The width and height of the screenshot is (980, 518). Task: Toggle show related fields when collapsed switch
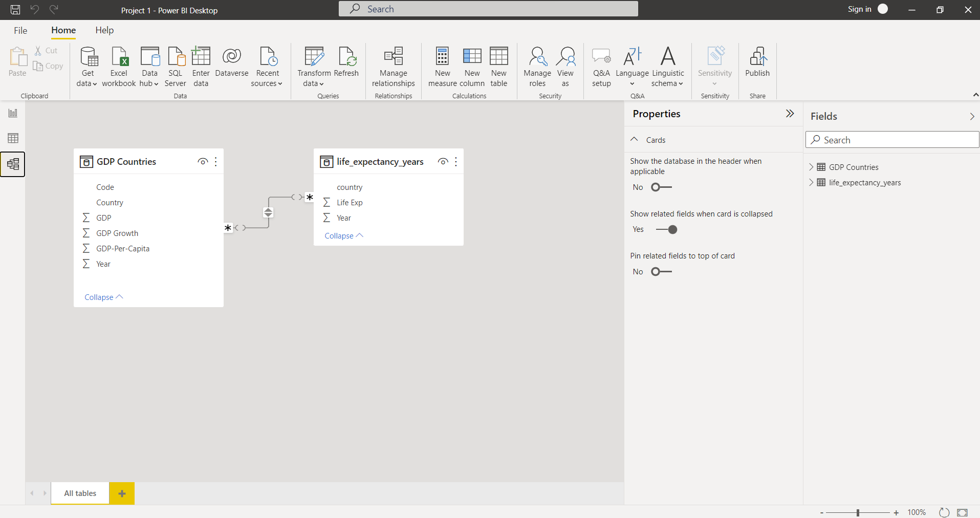point(666,229)
